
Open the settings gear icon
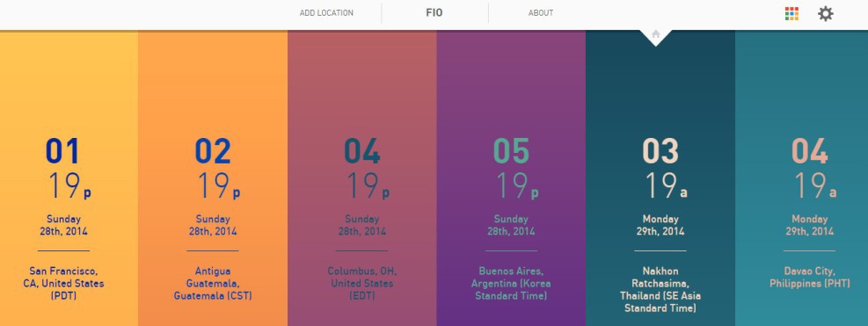click(x=826, y=14)
